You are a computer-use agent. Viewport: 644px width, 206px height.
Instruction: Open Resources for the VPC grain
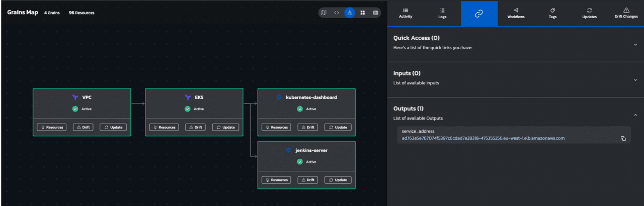[x=51, y=127]
